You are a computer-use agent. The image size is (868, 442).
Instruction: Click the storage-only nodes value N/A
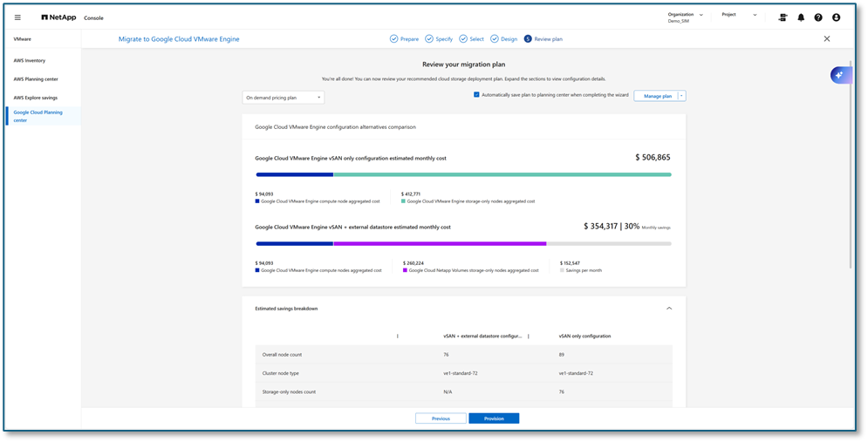(448, 391)
